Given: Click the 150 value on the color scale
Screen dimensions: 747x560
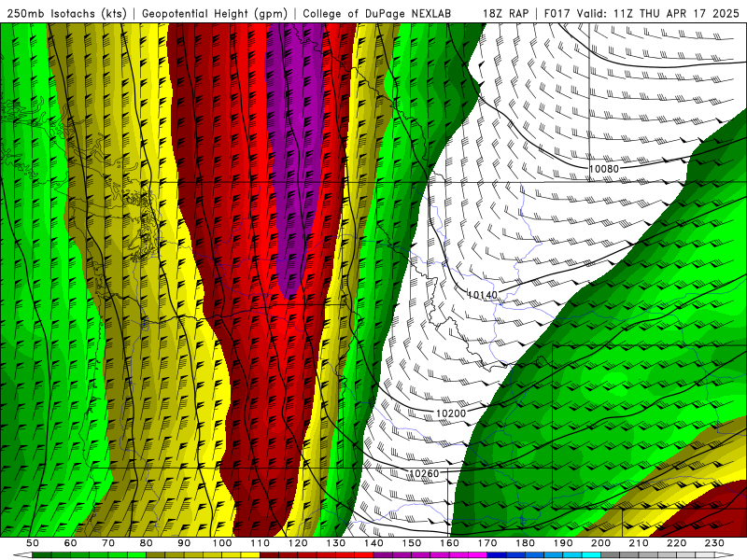Looking at the screenshot, I should [412, 543].
